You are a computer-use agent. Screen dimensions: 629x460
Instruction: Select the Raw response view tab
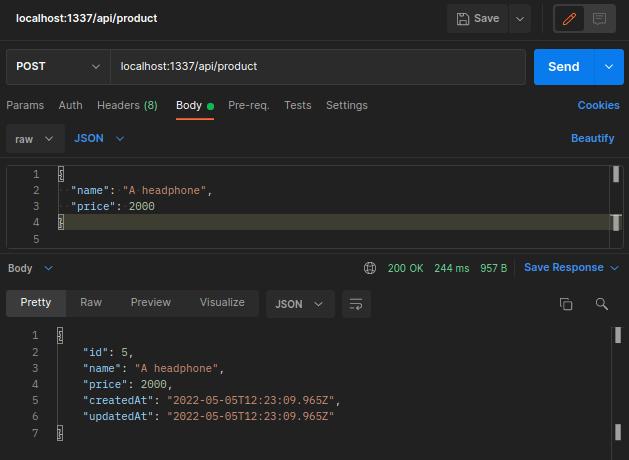tap(91, 303)
